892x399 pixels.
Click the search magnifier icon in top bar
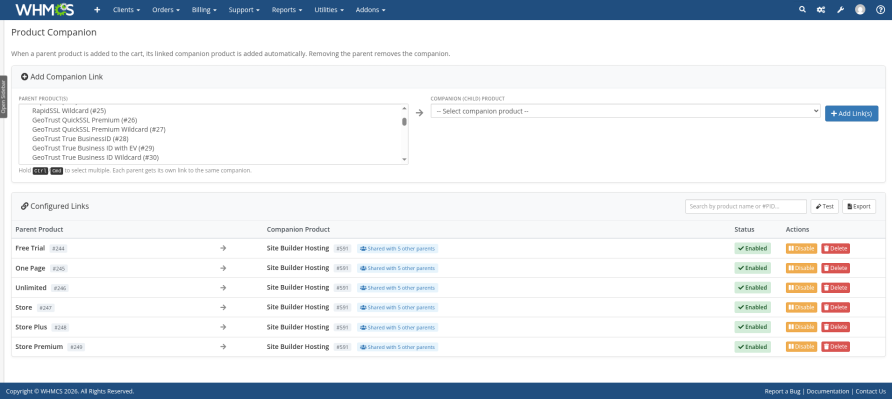(802, 10)
